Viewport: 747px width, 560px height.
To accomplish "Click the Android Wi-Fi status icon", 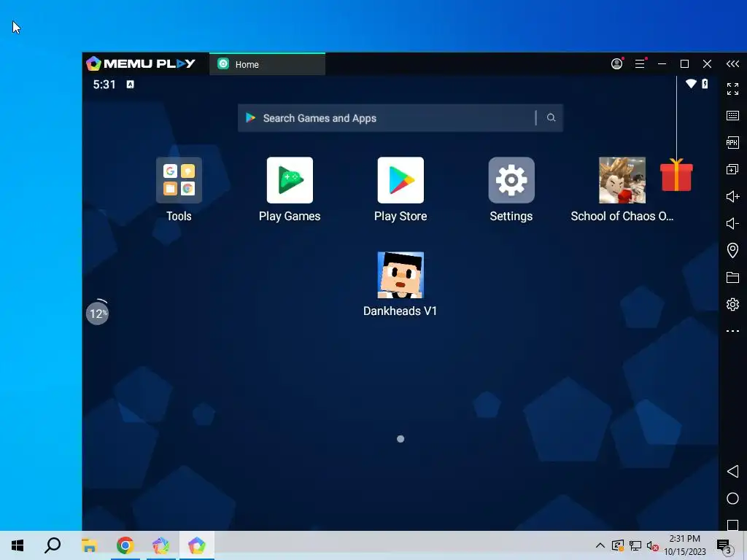I will coord(691,84).
